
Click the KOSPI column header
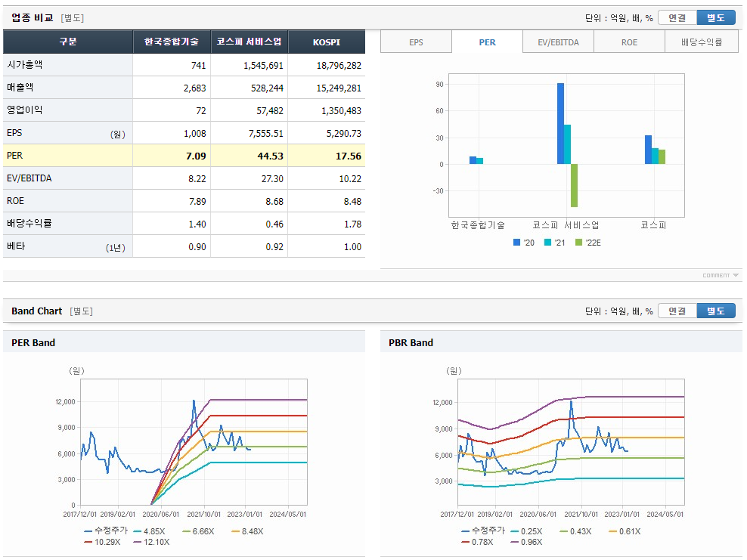coord(326,42)
